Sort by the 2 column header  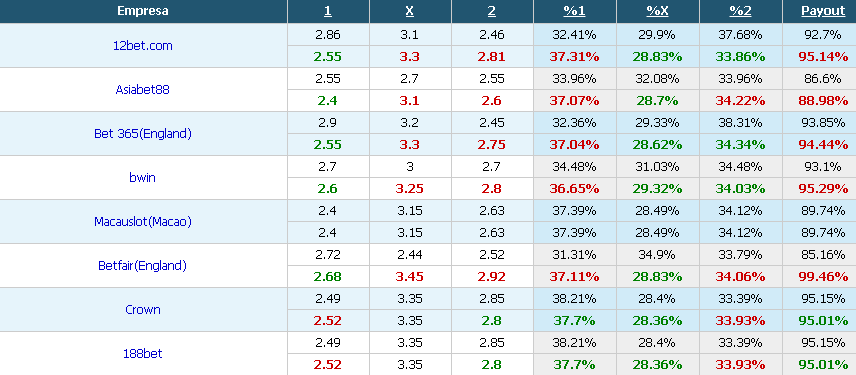492,11
